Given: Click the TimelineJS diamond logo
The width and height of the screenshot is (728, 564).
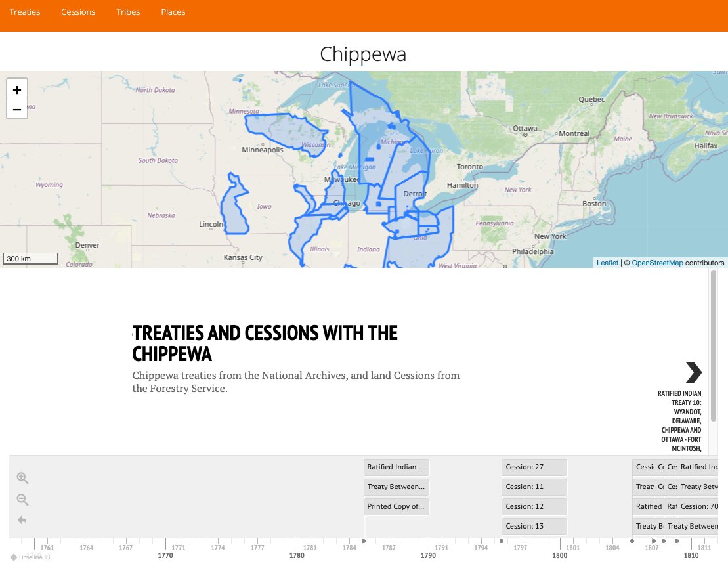Looking at the screenshot, I should click(14, 557).
